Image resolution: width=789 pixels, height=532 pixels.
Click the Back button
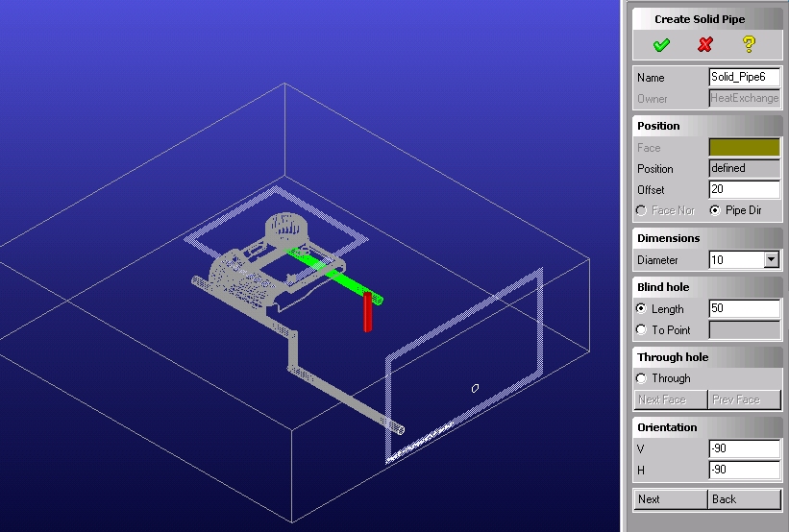pos(744,499)
